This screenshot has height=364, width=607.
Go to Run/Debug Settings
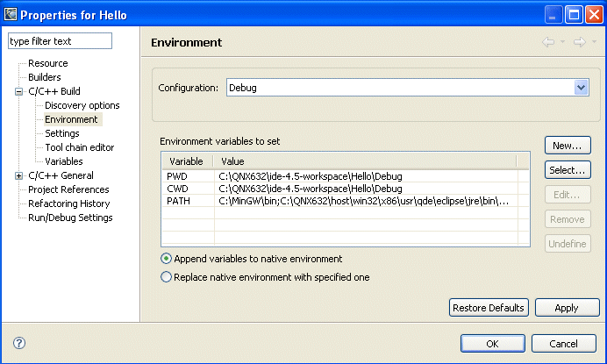(x=70, y=218)
